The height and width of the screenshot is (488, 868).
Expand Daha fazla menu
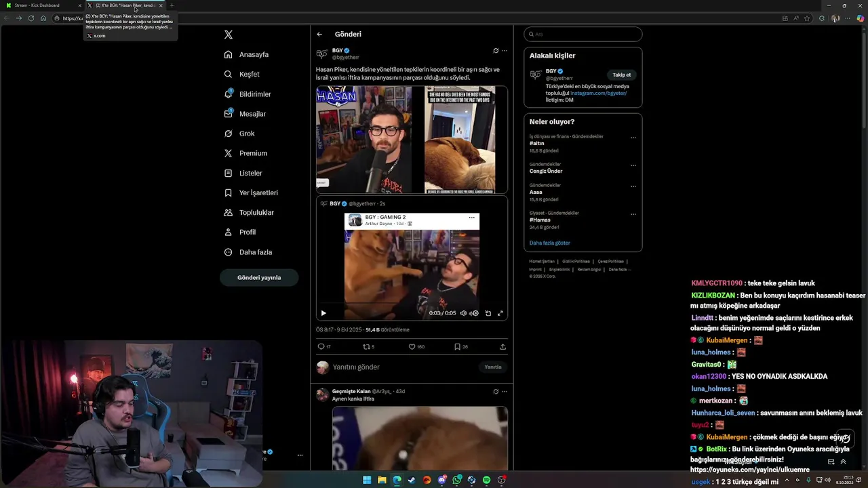point(248,252)
